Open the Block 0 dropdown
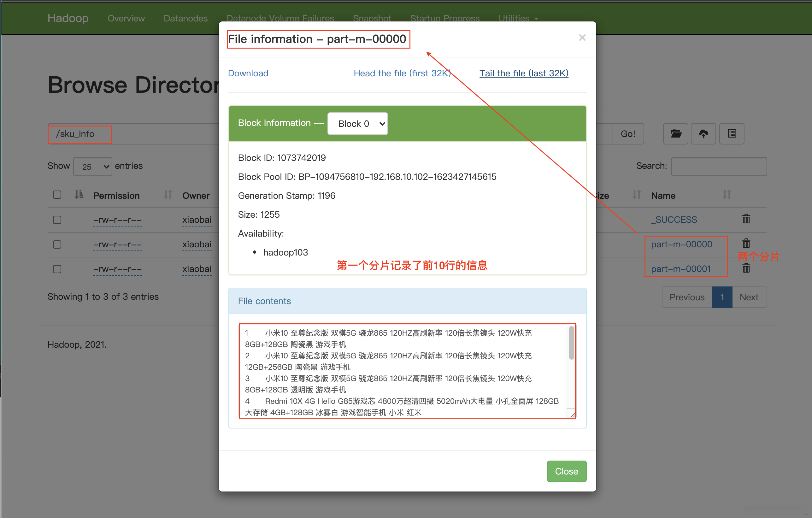Viewport: 812px width, 518px height. pos(357,124)
